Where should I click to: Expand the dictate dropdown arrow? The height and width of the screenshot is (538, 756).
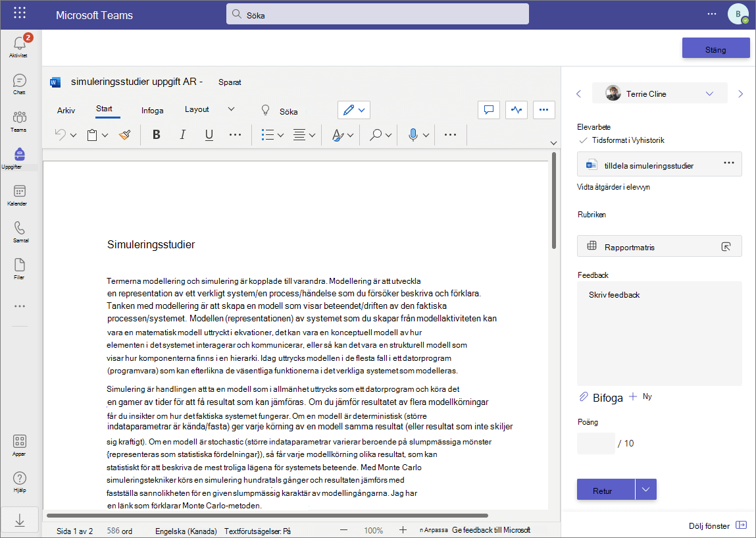point(426,136)
